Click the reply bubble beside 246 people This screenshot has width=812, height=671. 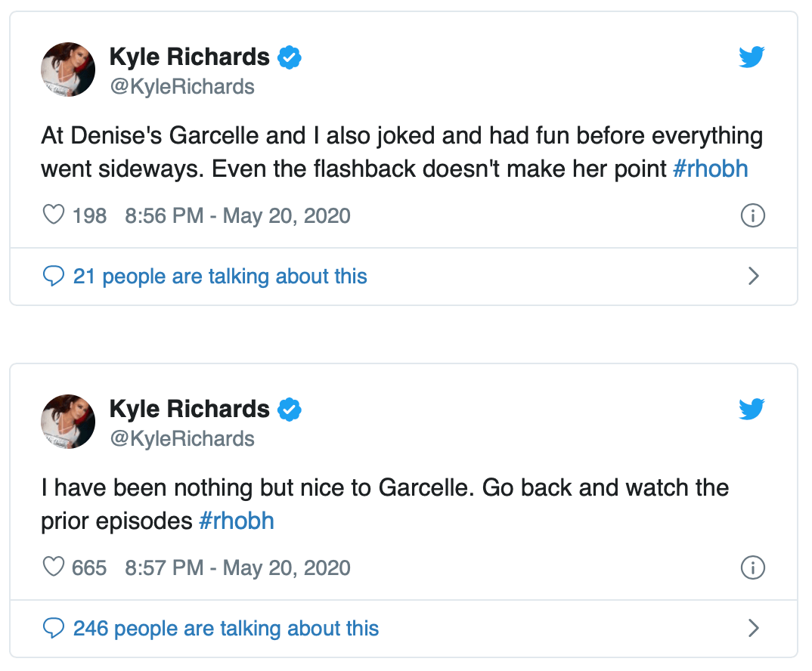click(x=54, y=629)
